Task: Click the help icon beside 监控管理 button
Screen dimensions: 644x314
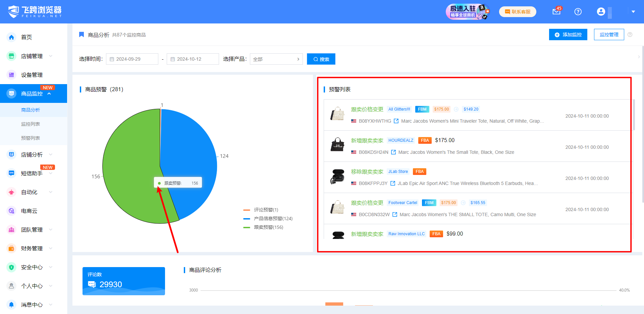Action: [630, 35]
